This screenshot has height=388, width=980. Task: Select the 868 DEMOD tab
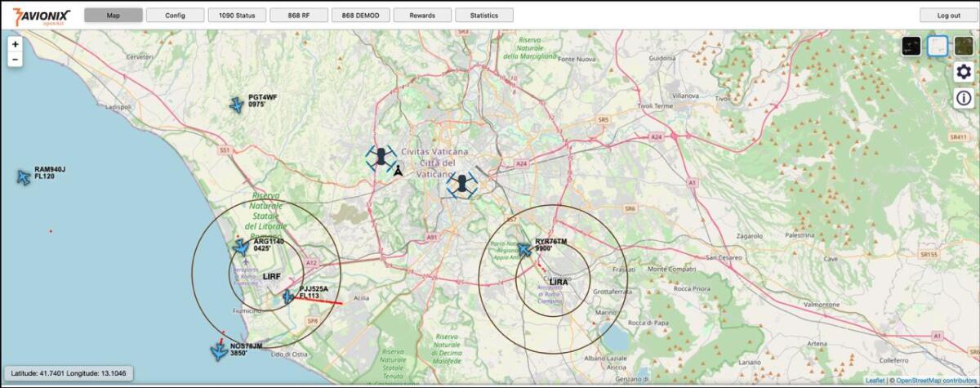[x=360, y=15]
